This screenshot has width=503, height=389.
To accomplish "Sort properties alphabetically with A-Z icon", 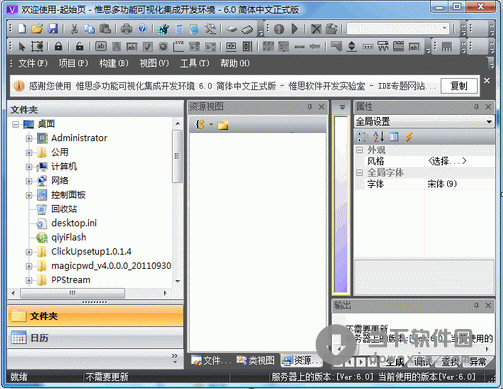I will tap(379, 136).
